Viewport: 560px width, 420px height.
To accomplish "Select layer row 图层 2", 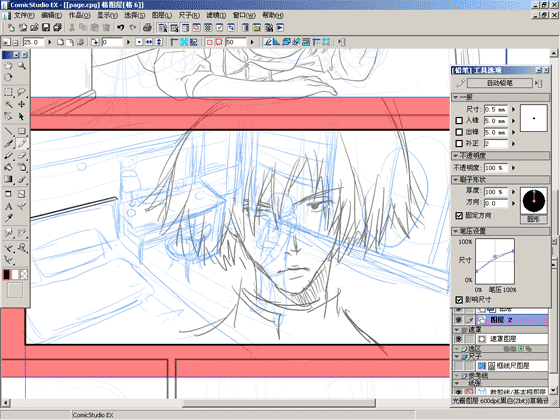I will (x=512, y=320).
